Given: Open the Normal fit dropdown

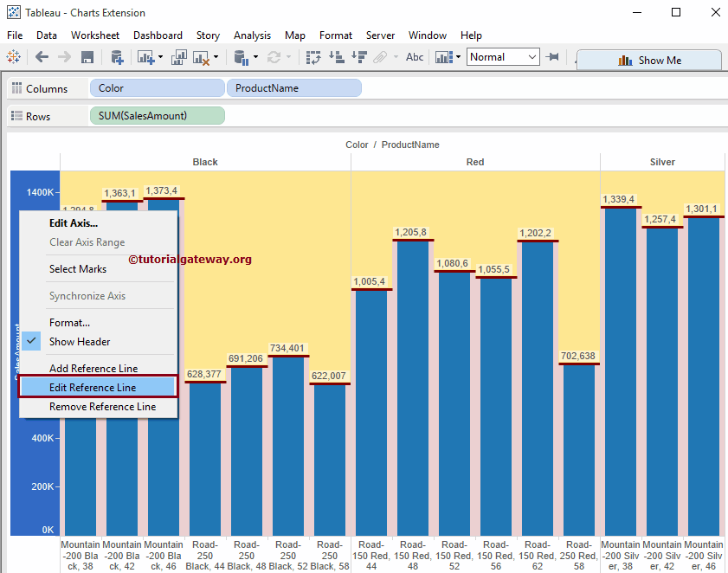Looking at the screenshot, I should pyautogui.click(x=504, y=57).
